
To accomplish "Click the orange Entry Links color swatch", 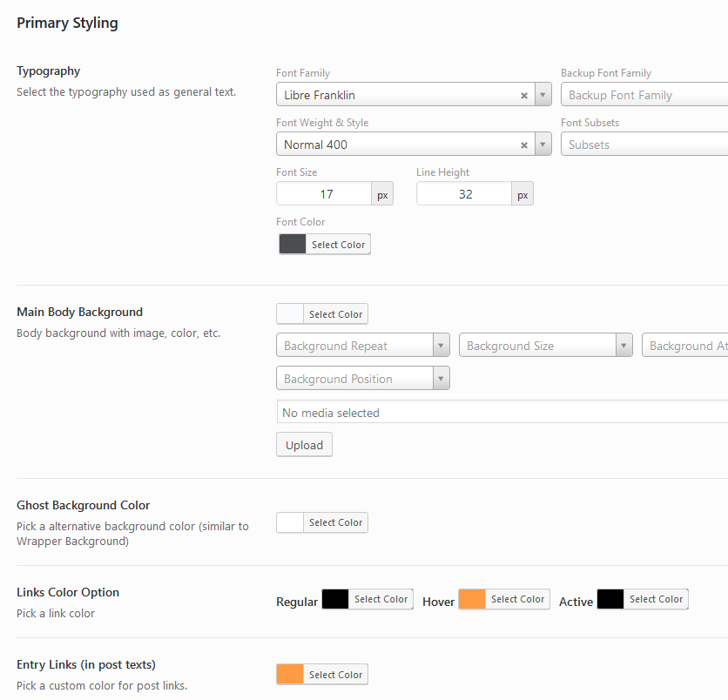I will click(x=290, y=674).
